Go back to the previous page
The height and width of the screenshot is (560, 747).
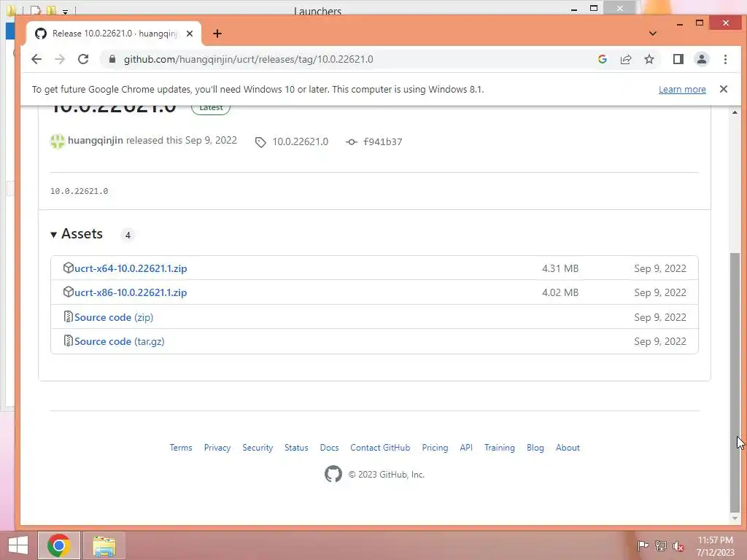pyautogui.click(x=36, y=59)
